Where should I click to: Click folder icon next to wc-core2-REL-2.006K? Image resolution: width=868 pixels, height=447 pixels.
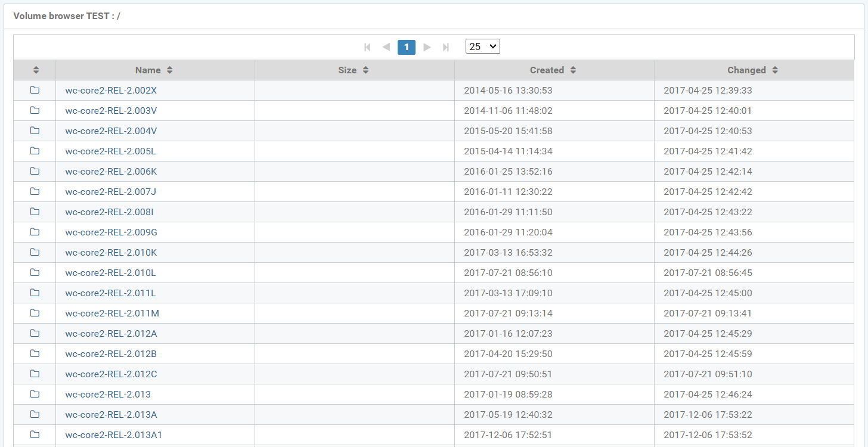click(35, 172)
